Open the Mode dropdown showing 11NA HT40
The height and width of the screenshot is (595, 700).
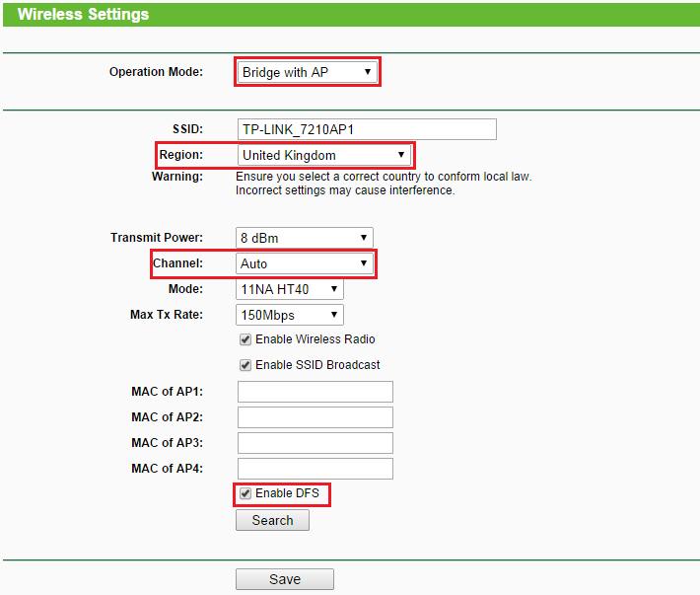(290, 289)
